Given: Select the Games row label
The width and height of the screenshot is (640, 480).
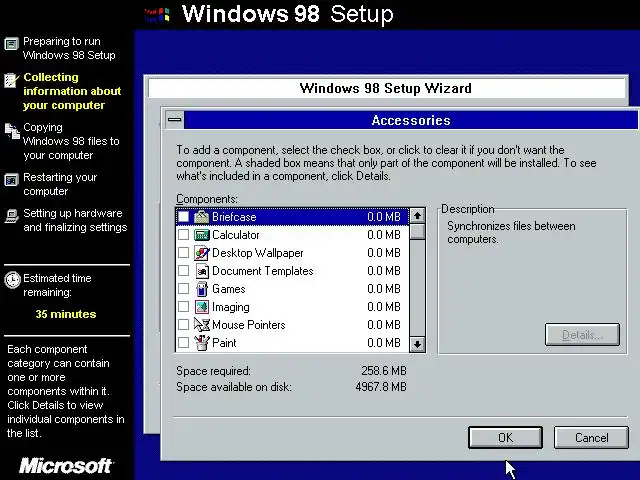Looking at the screenshot, I should click(229, 289).
